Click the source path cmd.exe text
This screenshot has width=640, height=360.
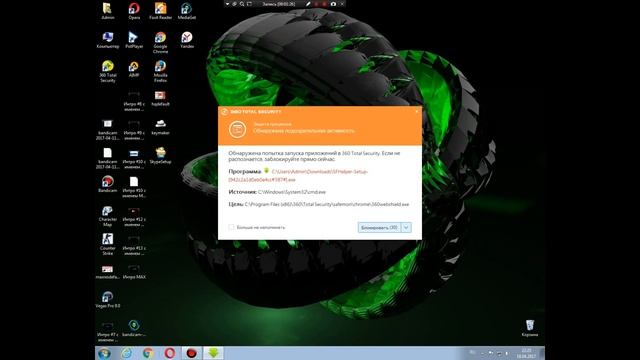point(292,192)
